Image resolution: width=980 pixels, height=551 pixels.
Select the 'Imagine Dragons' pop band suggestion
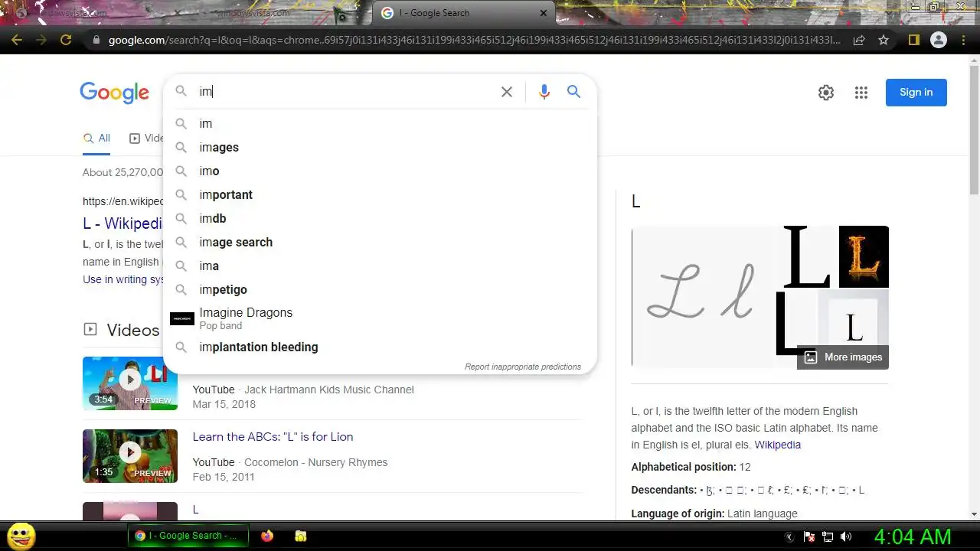click(x=380, y=318)
